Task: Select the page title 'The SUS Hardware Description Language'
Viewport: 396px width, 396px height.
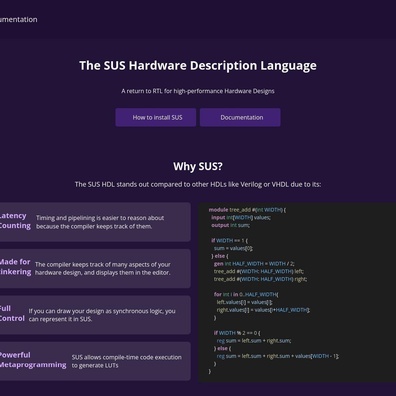Action: tap(198, 65)
